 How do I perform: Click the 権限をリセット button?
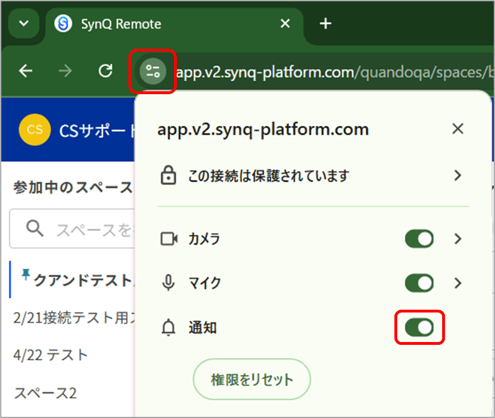tap(252, 379)
